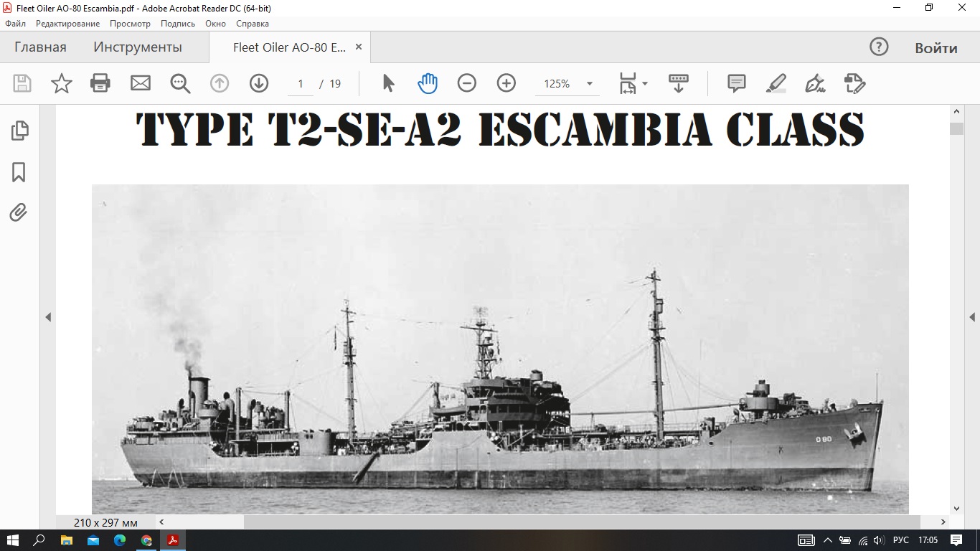Open Adobe Acrobat Reader taskbar button

[x=173, y=540]
